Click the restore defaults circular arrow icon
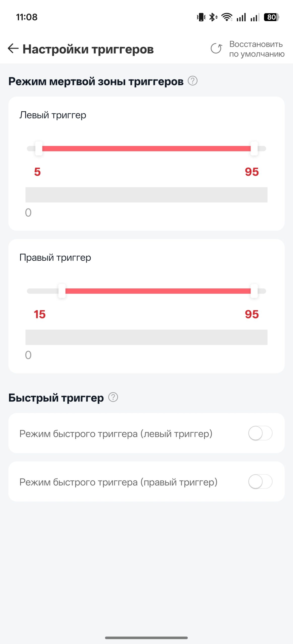The image size is (293, 644). (216, 49)
